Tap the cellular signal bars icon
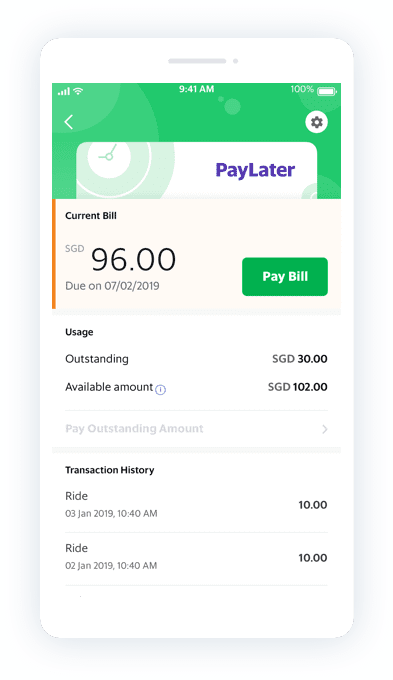This screenshot has width=393, height=680. tap(64, 91)
